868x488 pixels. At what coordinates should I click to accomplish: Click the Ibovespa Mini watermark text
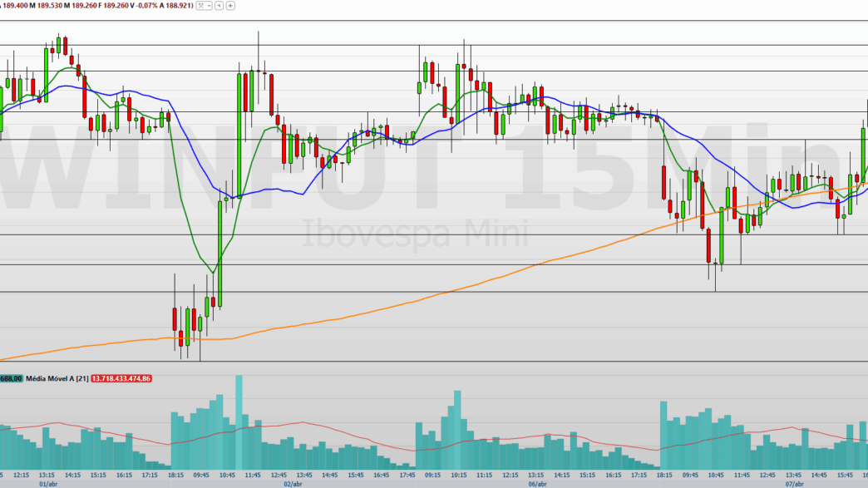[x=414, y=231]
